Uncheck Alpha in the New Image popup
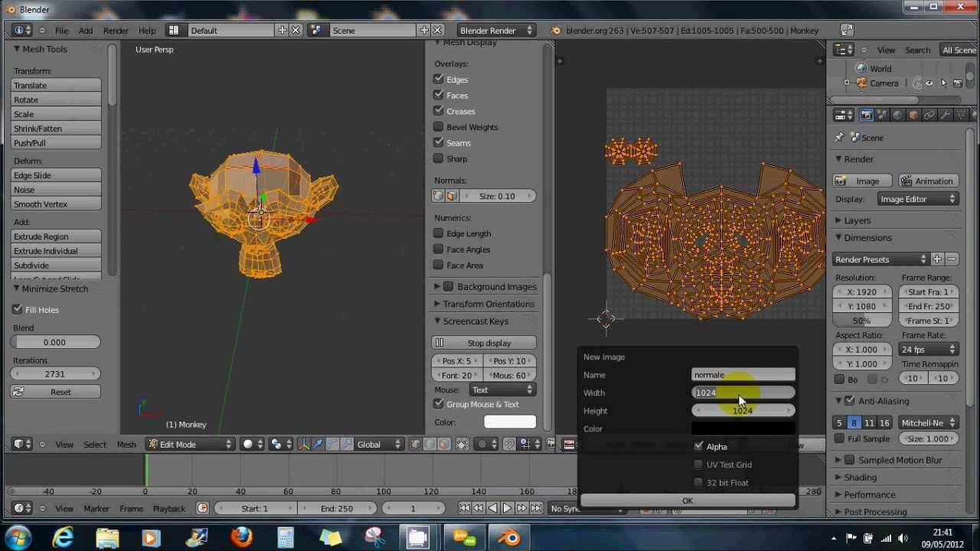Viewport: 980px width, 551px height. click(x=698, y=446)
